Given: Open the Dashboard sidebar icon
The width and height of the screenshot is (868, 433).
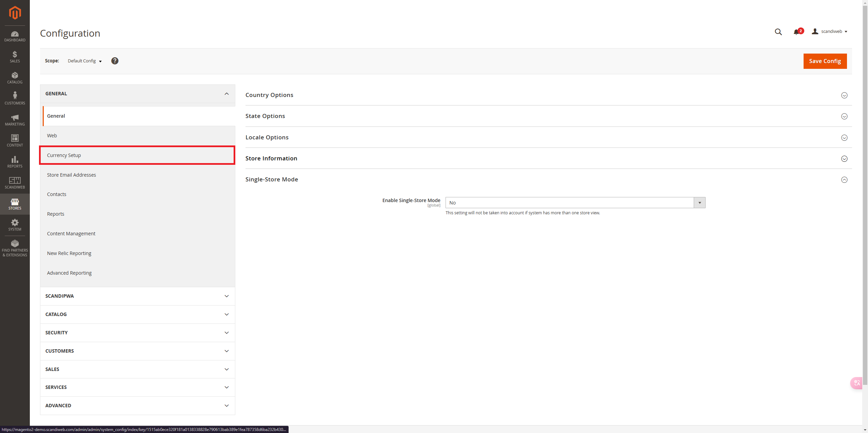Looking at the screenshot, I should (x=15, y=36).
